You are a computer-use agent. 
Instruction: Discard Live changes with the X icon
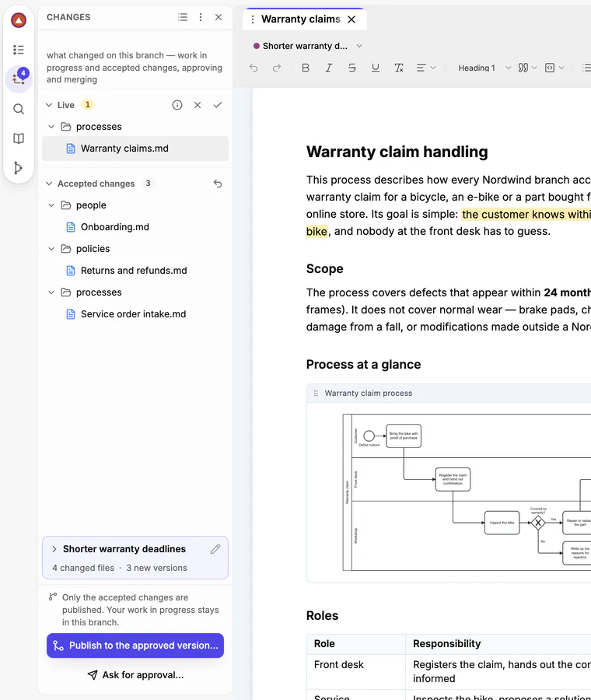click(198, 105)
